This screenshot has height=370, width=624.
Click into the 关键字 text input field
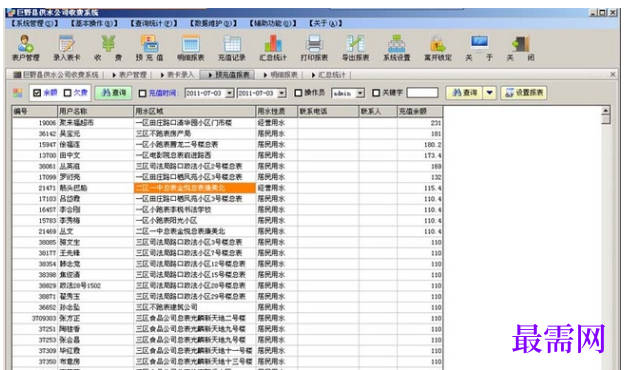[x=422, y=93]
